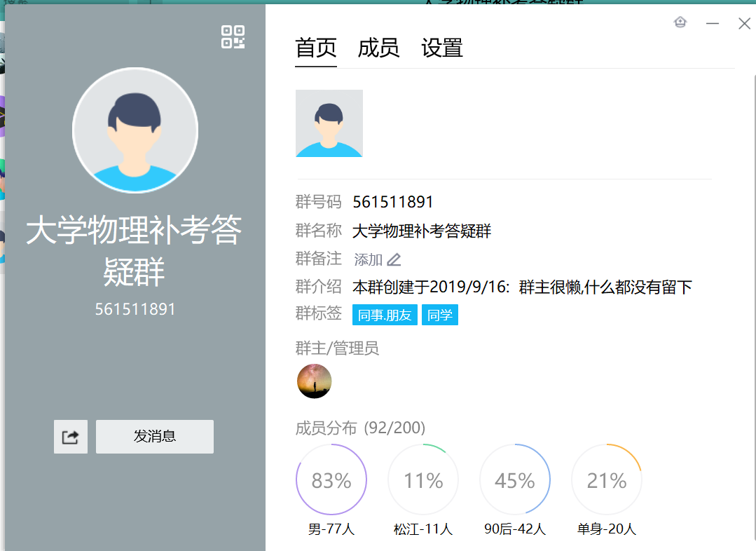Click the small group album thumbnail

pos(329,123)
